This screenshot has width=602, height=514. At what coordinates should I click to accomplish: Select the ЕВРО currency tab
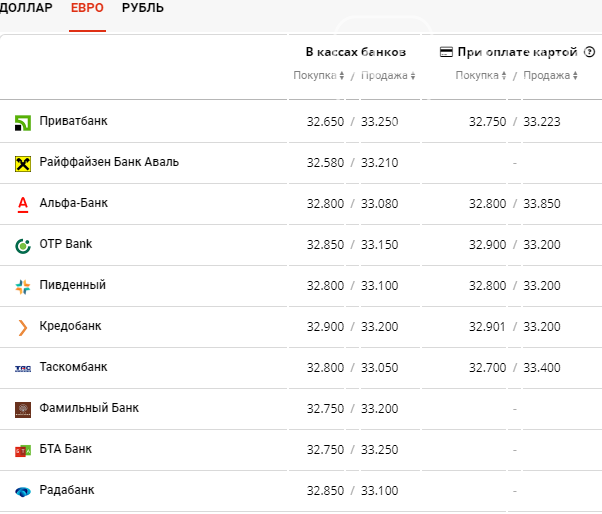pyautogui.click(x=87, y=8)
